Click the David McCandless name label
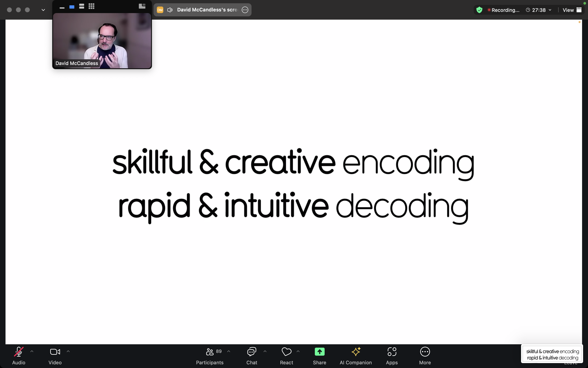 (x=77, y=63)
